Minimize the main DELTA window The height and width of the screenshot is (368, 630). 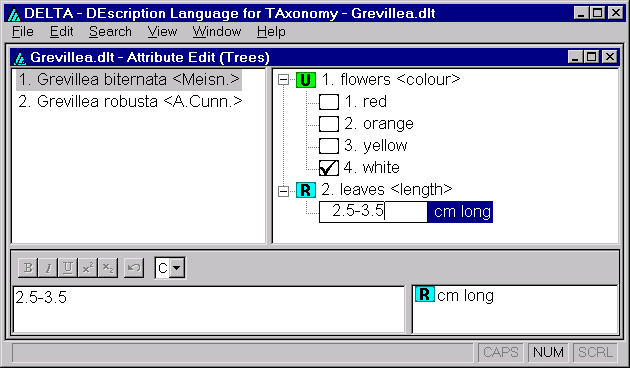coord(581,13)
